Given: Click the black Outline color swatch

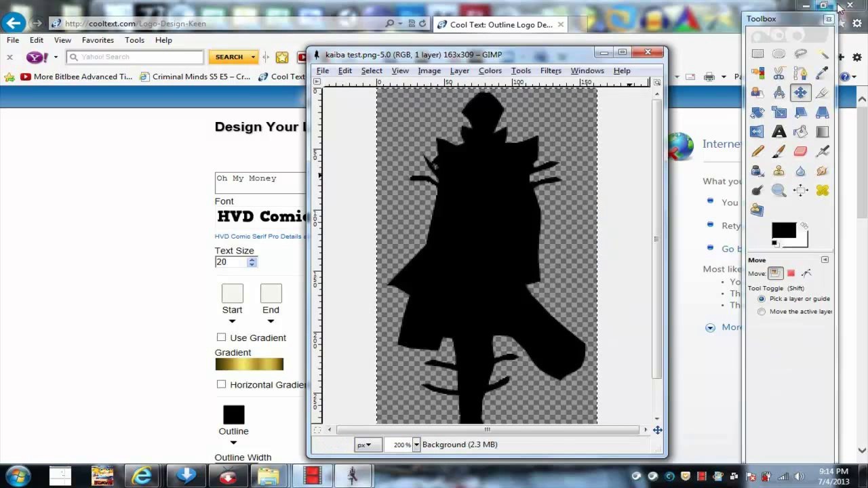Looking at the screenshot, I should (233, 415).
